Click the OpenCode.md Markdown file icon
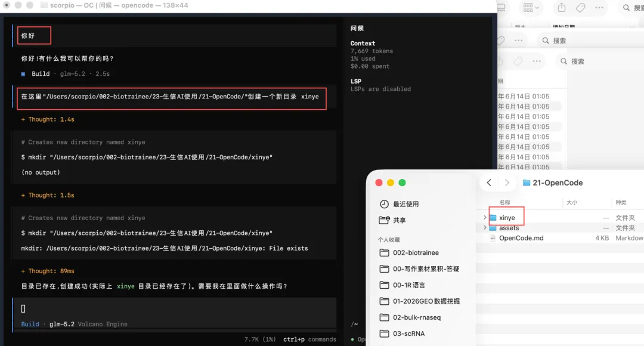The height and width of the screenshot is (346, 644). tap(493, 238)
